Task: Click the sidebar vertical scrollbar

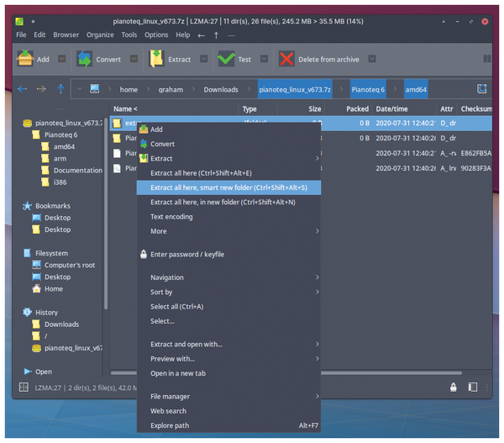Action: point(106,214)
